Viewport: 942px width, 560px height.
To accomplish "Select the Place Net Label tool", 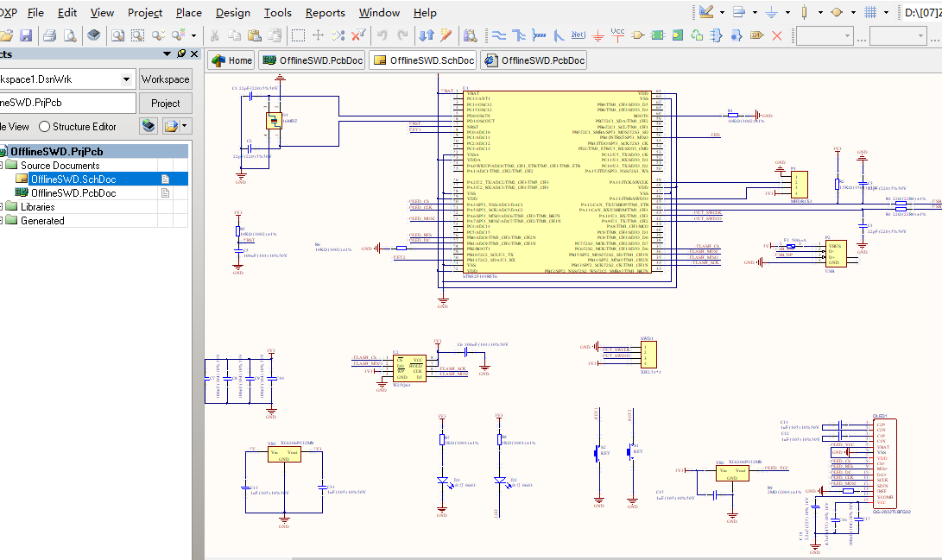I will tap(578, 35).
